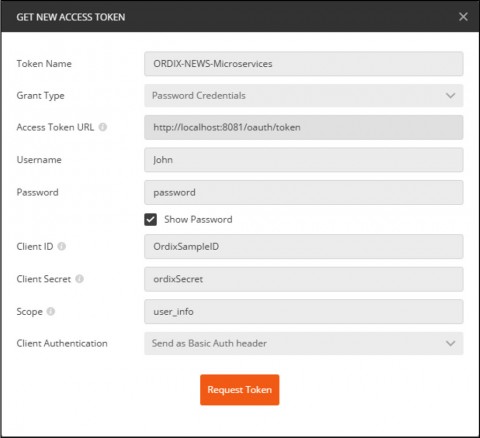Open the Grant Type dropdown
Image resolution: width=480 pixels, height=438 pixels.
(304, 96)
